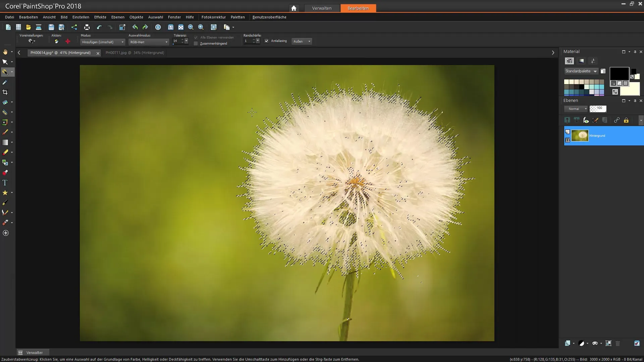Select the Eraser tool in left toolbar
The height and width of the screenshot is (362, 644).
tap(5, 153)
